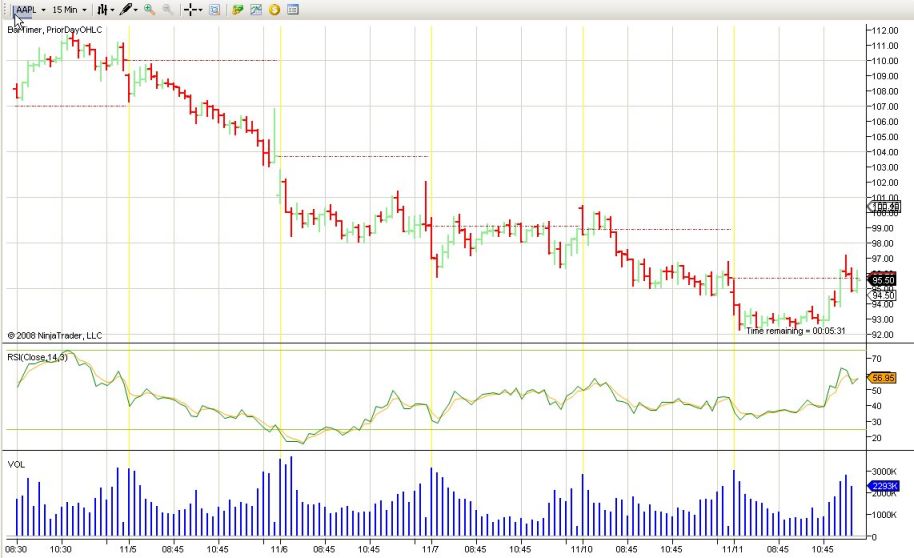Click the RSI axis label 70

[x=877, y=359]
